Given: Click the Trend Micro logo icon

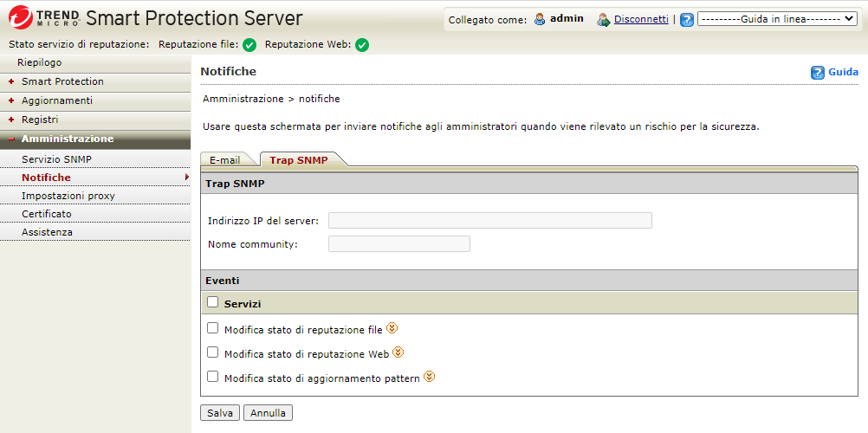Looking at the screenshot, I should pyautogui.click(x=23, y=18).
